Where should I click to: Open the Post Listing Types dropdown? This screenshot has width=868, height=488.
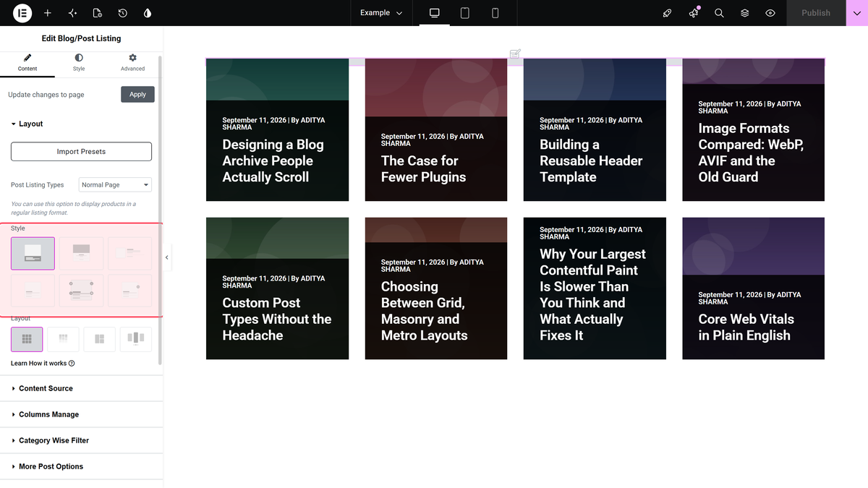[x=115, y=185]
